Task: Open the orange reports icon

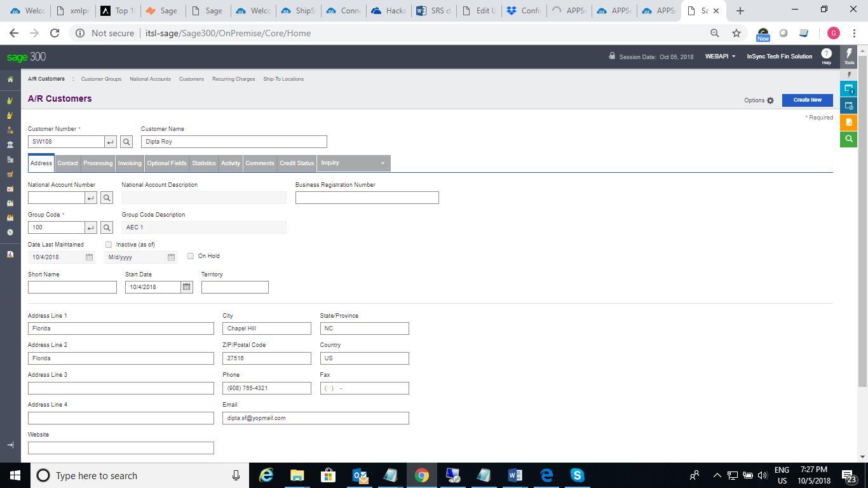Action: 849,123
